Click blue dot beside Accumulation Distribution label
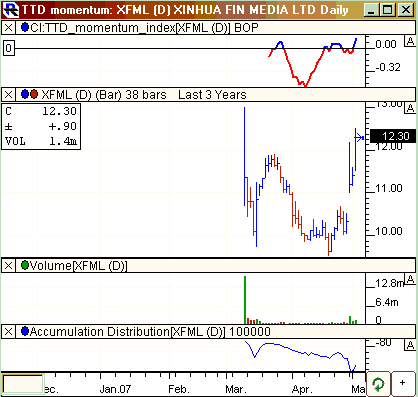This screenshot has width=418, height=397. [25, 331]
